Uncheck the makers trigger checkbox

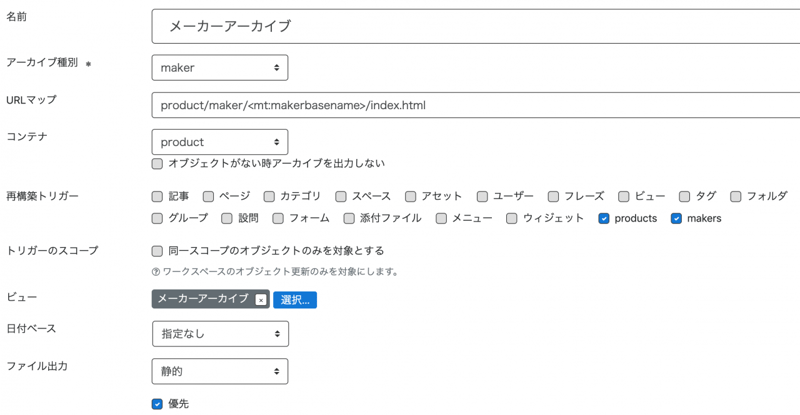point(677,218)
